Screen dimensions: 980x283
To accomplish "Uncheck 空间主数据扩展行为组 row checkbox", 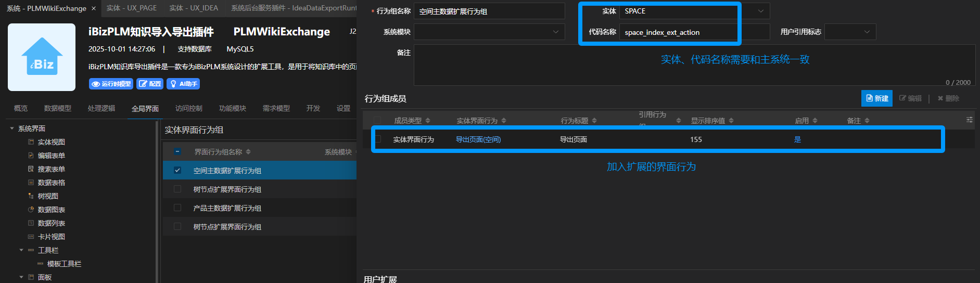I will pos(177,170).
